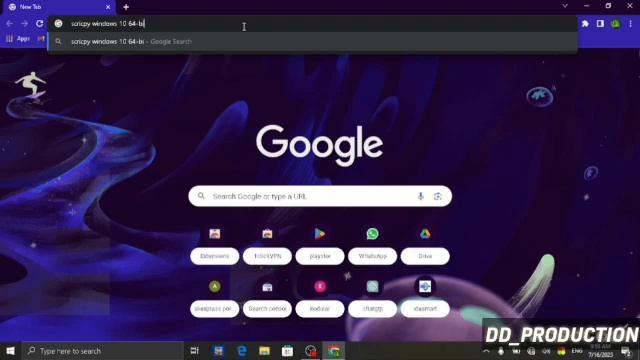640x360 pixels.
Task: Open the WhatsApp shortcut icon
Action: click(372, 234)
